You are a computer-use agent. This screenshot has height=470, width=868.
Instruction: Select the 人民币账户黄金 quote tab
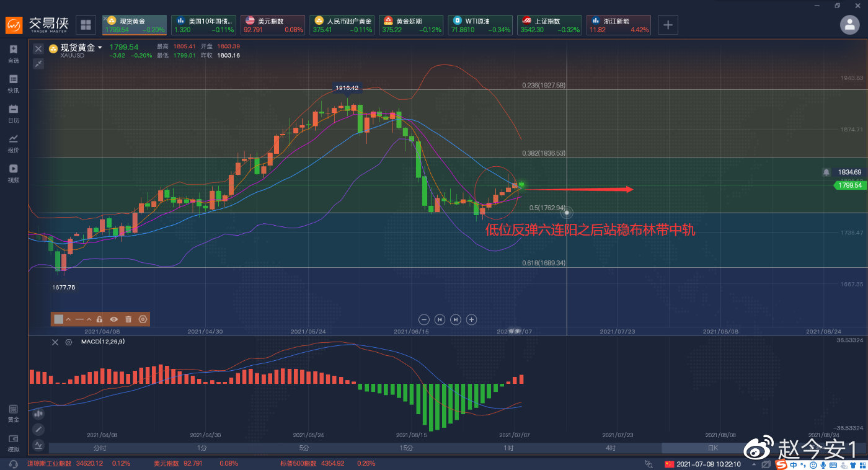pos(342,25)
